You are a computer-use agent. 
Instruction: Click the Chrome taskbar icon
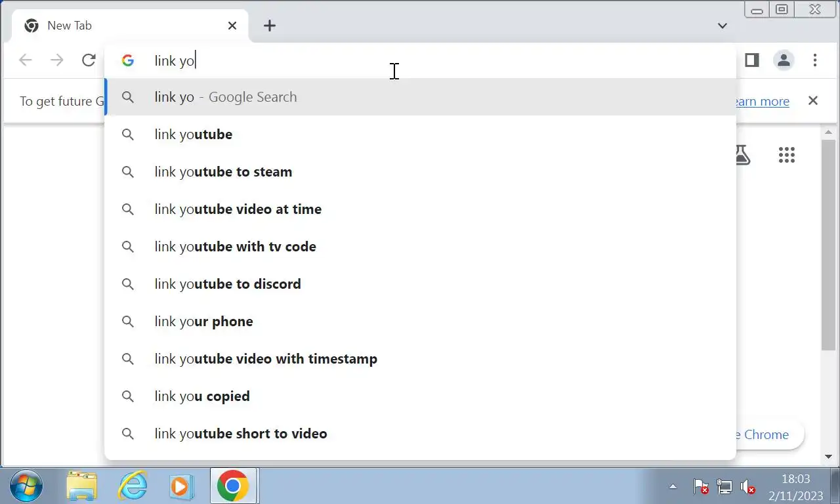pyautogui.click(x=233, y=486)
